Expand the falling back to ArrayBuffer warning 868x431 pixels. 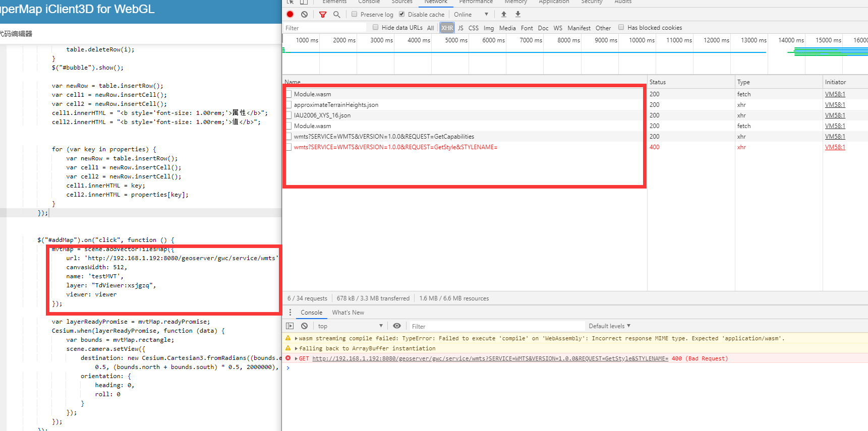tap(296, 348)
